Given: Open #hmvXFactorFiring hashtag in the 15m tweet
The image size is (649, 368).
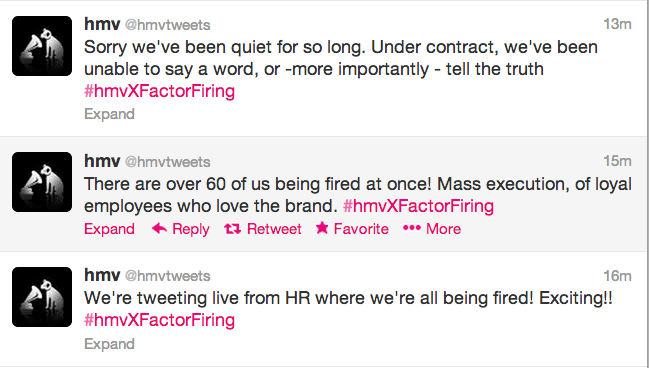Looking at the screenshot, I should 418,206.
